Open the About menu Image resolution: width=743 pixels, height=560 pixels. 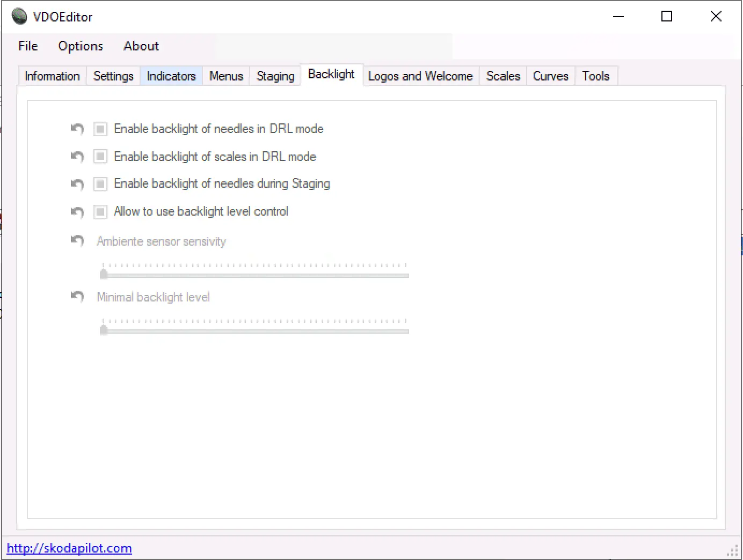(141, 46)
